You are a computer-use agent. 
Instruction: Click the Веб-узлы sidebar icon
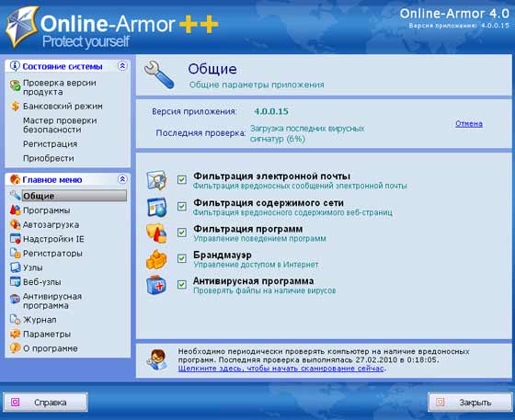pos(15,282)
